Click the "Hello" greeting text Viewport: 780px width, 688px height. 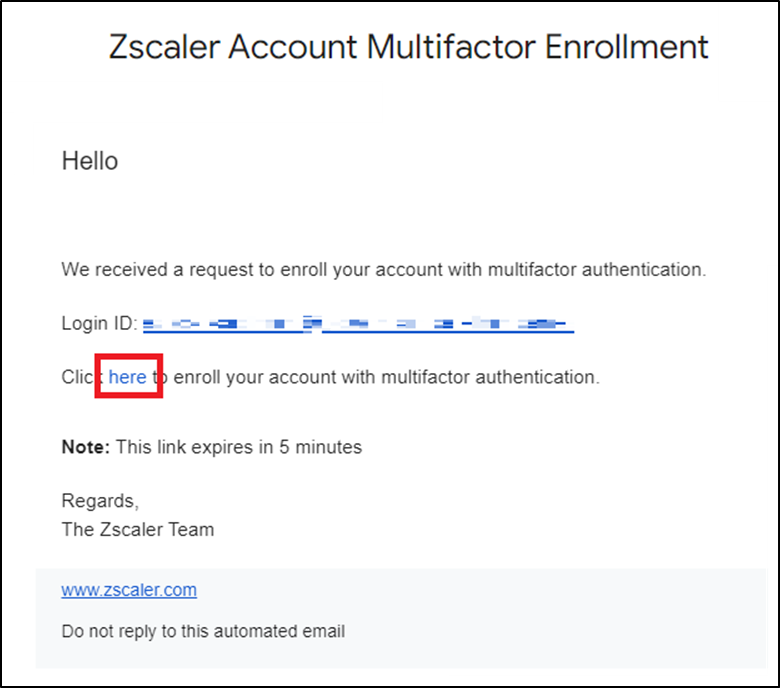pos(90,161)
